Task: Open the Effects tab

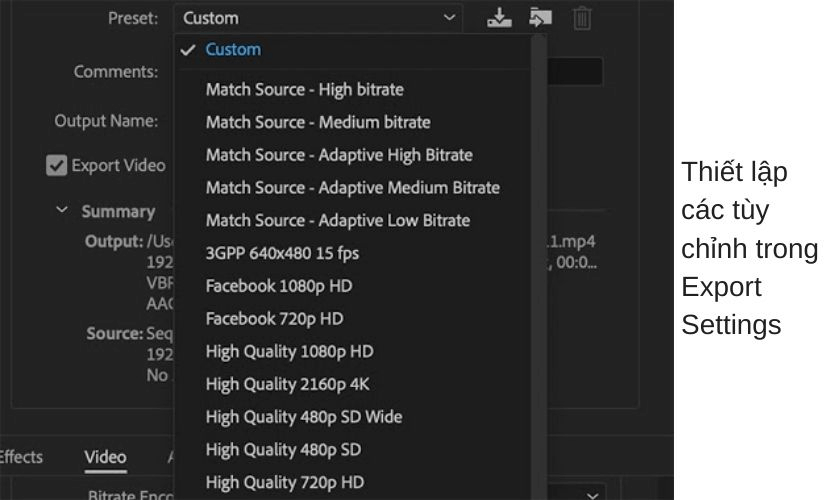Action: pyautogui.click(x=20, y=458)
